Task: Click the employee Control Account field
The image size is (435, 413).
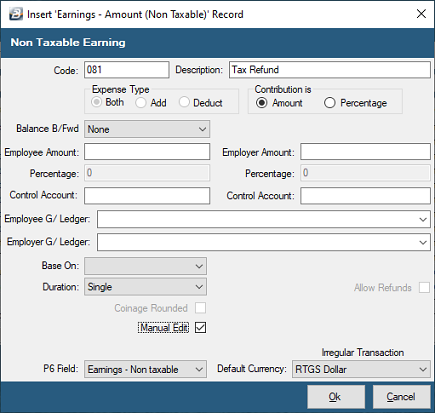Action: [x=147, y=195]
